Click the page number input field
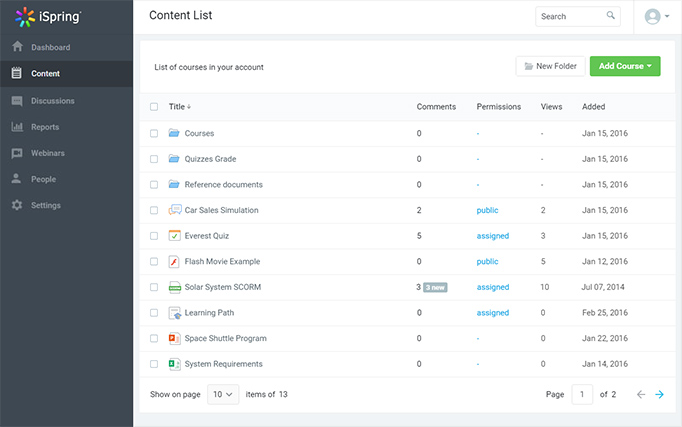 point(582,394)
